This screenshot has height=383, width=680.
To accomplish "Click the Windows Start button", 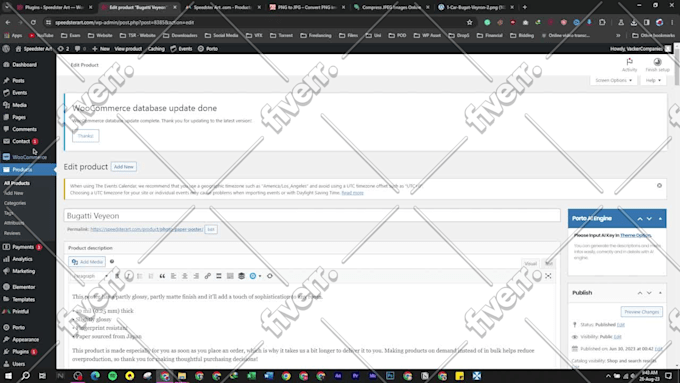I will [x=8, y=376].
